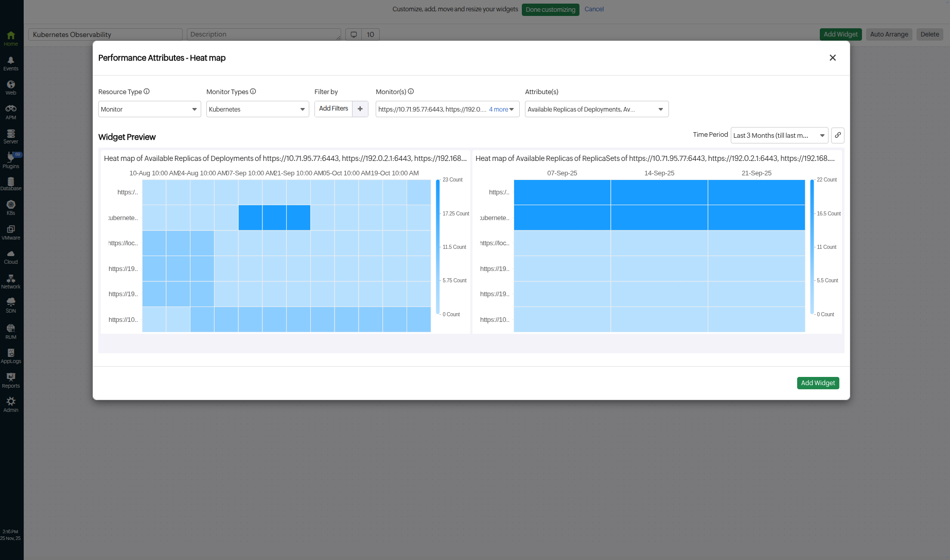Click the green Add Widget button in dialog

tap(818, 383)
